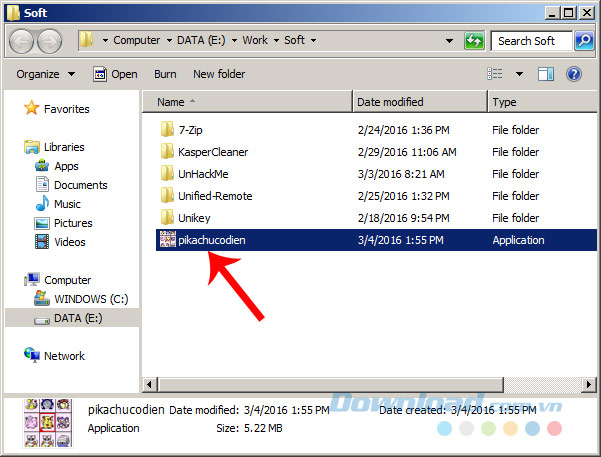Click Burn in the toolbar
This screenshot has height=457, width=601.
coord(165,74)
